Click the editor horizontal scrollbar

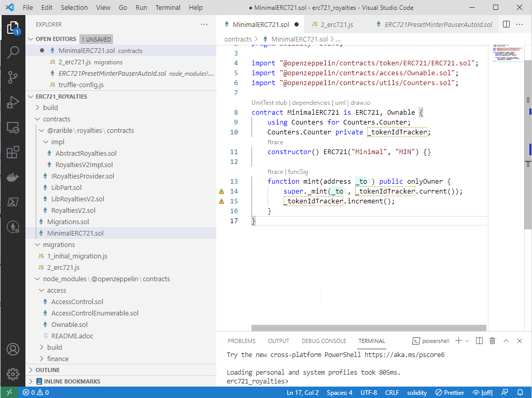[369, 328]
